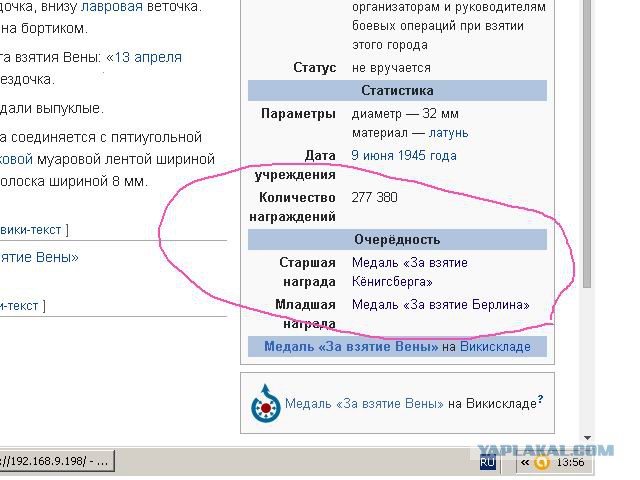Screen dimensions: 640x480
Task: Click the «вики-текст» edit link
Action: pyautogui.click(x=31, y=230)
